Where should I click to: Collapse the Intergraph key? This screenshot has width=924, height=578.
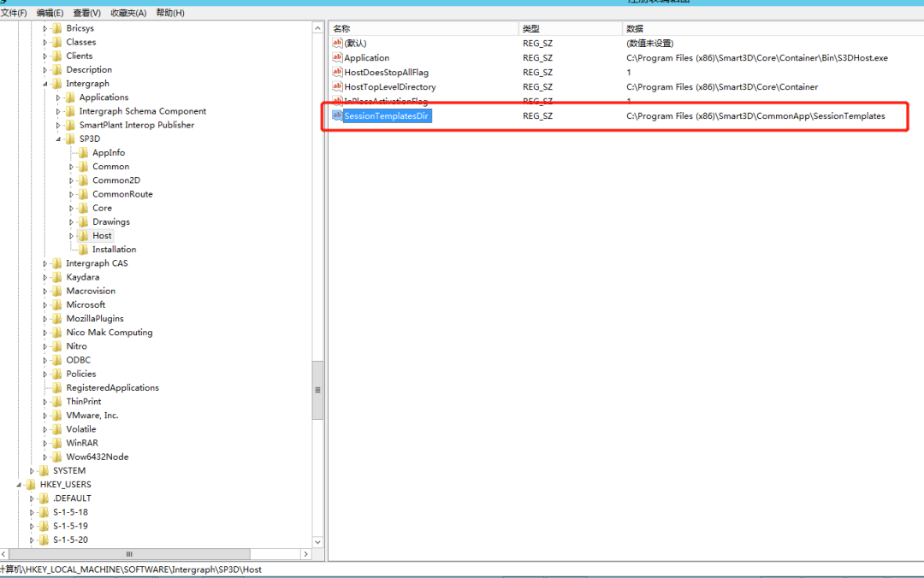[x=44, y=84]
